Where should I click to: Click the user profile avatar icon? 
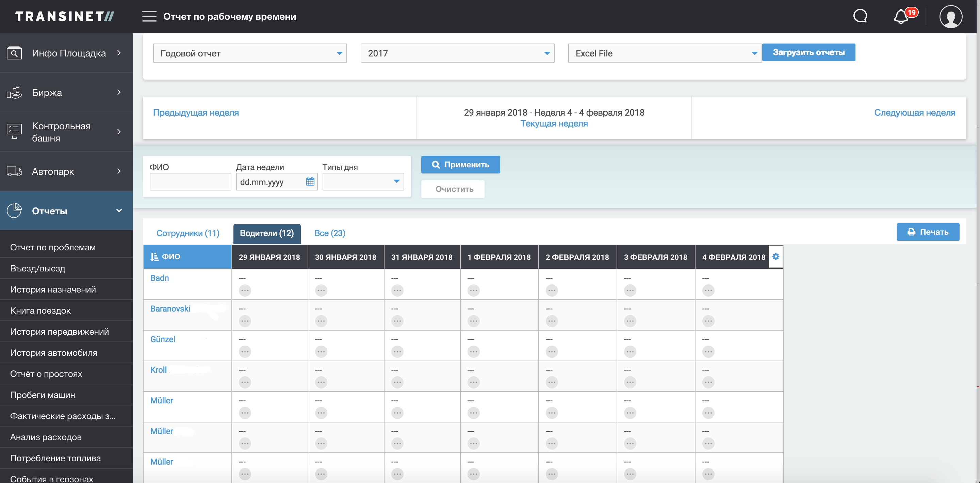[x=950, y=16]
